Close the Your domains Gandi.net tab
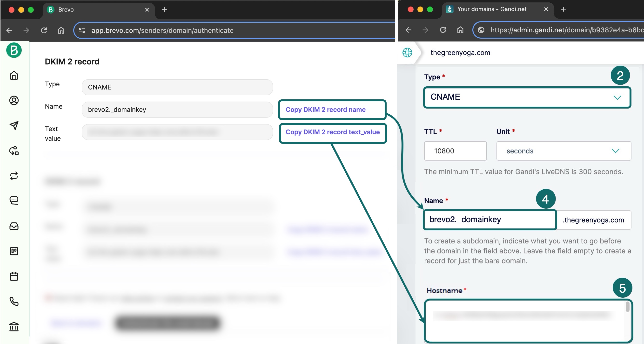Viewport: 644px width, 344px height. click(546, 9)
